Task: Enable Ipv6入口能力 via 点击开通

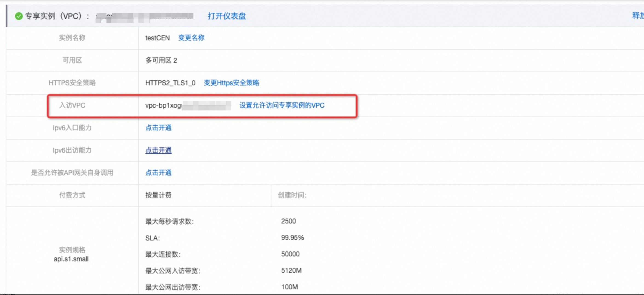Action: tap(159, 128)
